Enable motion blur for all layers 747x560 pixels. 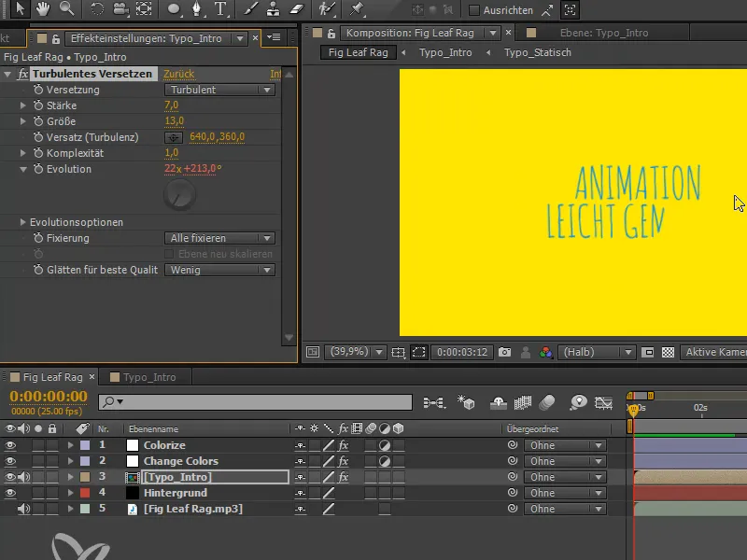coord(547,403)
